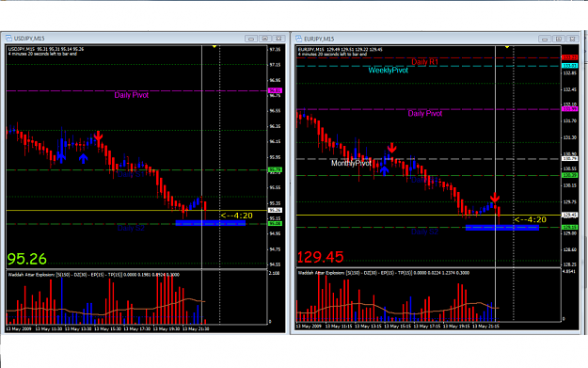Click the yellow chart shift triangle in USDJPY
This screenshot has width=588, height=368.
pyautogui.click(x=215, y=46)
